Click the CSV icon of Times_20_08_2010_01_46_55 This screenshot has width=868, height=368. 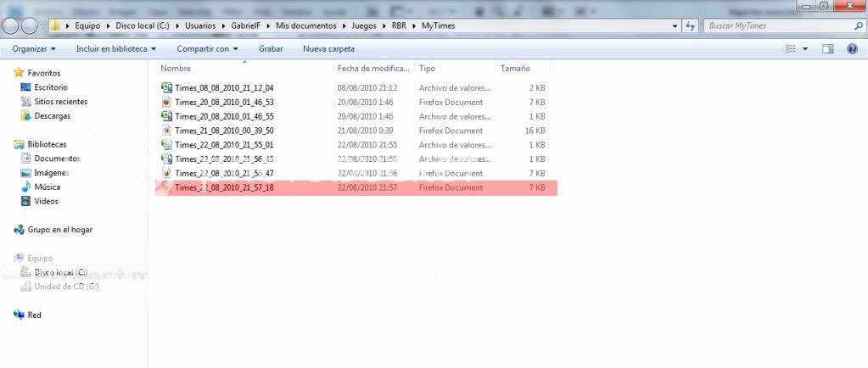[x=166, y=116]
